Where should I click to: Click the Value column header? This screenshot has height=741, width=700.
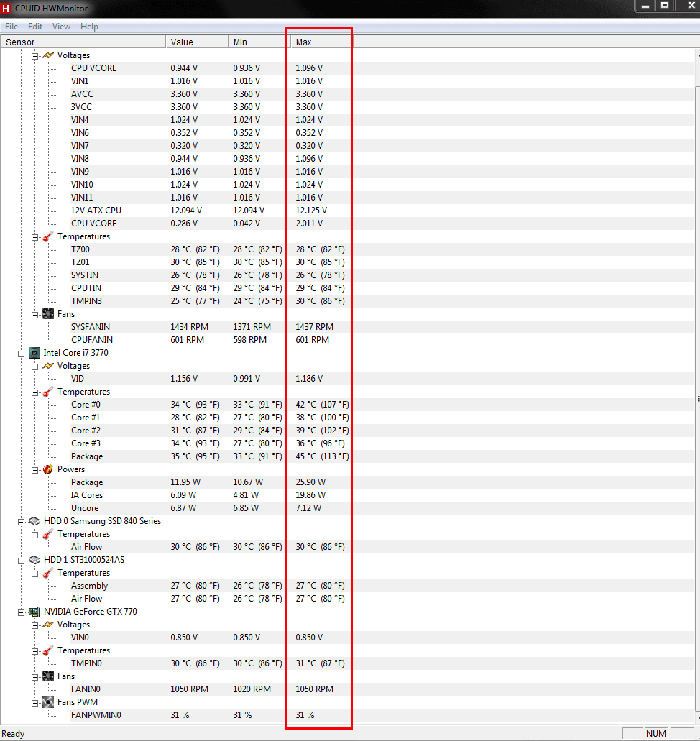point(197,42)
